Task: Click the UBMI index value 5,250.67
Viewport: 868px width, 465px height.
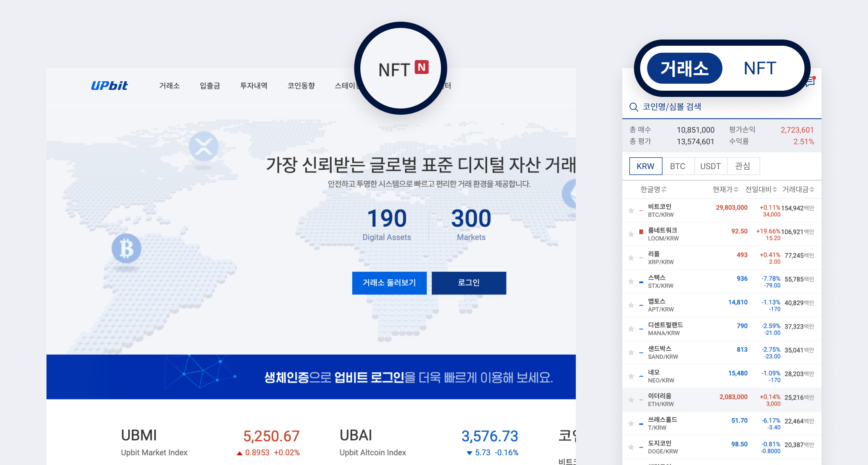Action: point(271,436)
